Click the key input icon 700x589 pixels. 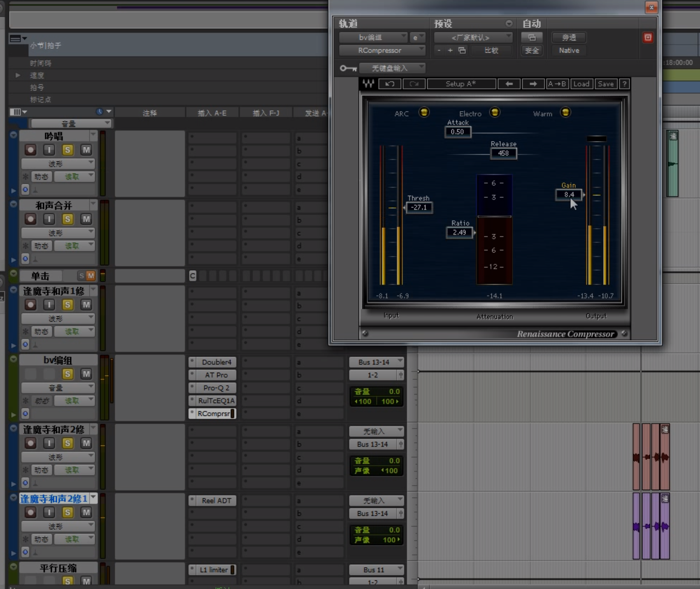(348, 68)
